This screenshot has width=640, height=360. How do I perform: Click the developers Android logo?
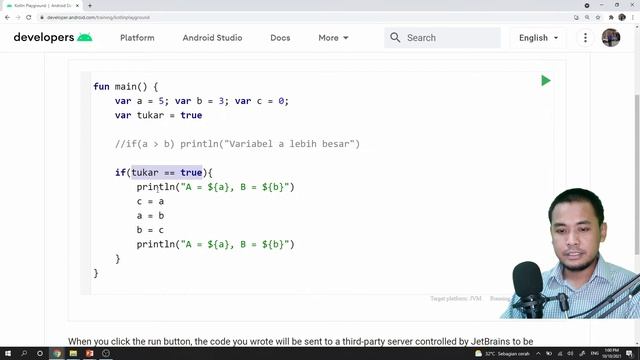pyautogui.click(x=53, y=38)
